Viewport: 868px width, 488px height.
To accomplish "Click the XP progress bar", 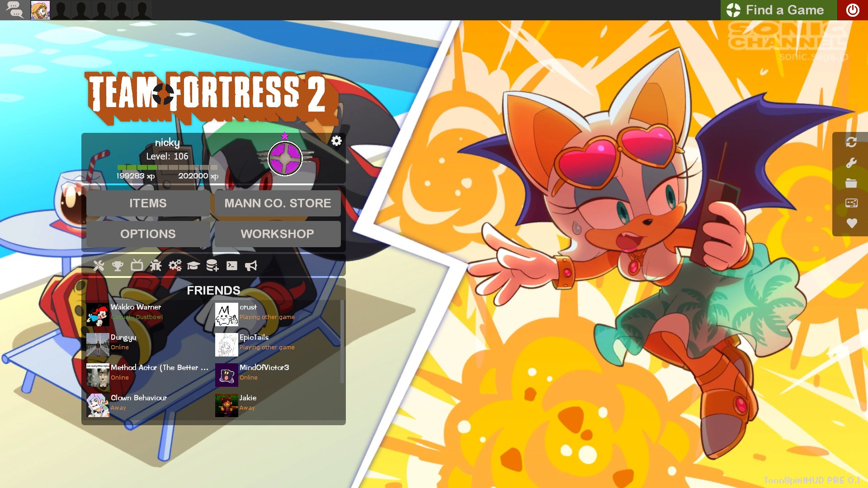I will [x=167, y=167].
